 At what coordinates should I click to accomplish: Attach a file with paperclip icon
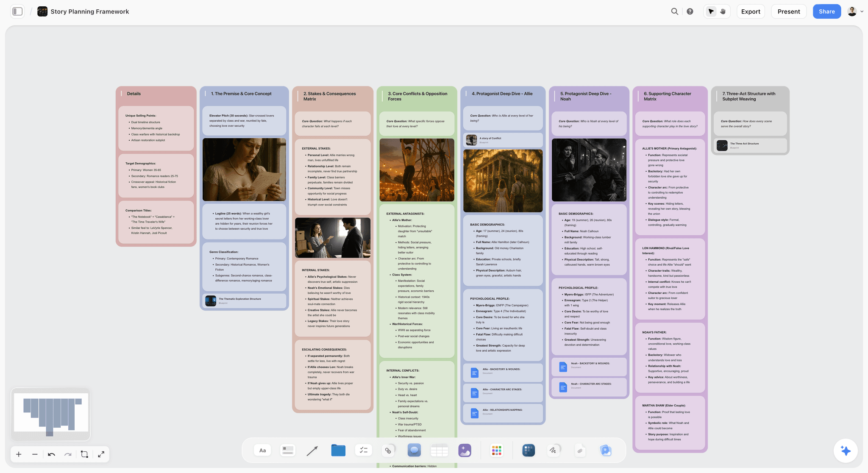[x=580, y=450]
